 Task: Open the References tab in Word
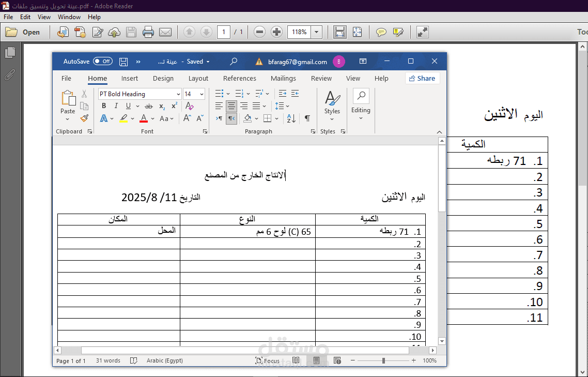click(240, 78)
